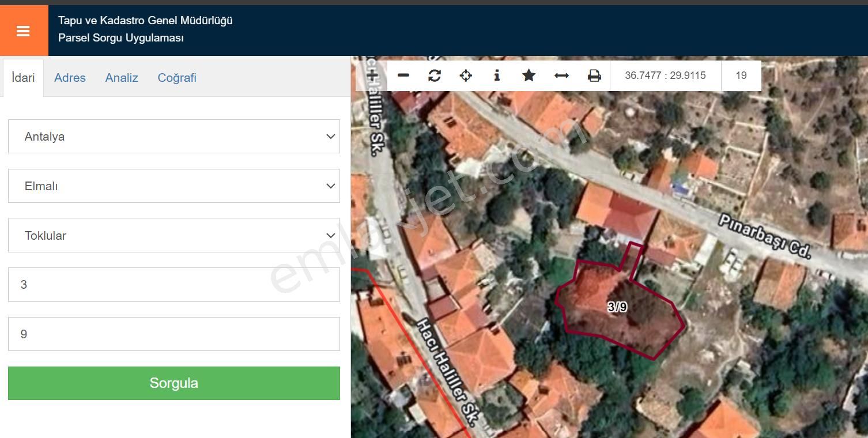Click Tapu ve Kadastro Genel Müdürlüğü header
This screenshot has height=438, width=868.
(x=145, y=21)
